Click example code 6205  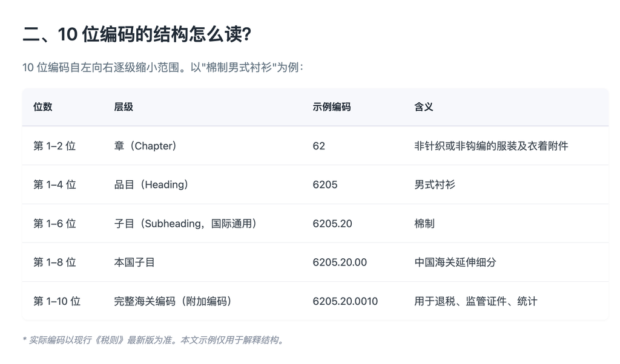pyautogui.click(x=325, y=185)
